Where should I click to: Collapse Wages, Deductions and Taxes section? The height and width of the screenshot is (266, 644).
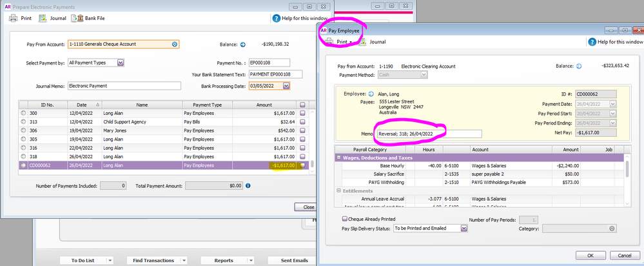[x=339, y=158]
